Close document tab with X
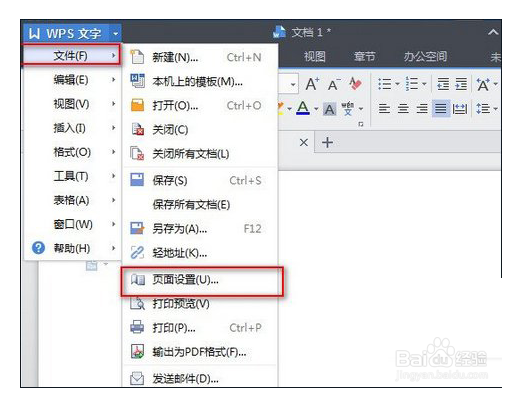The height and width of the screenshot is (393, 516). coord(304,142)
